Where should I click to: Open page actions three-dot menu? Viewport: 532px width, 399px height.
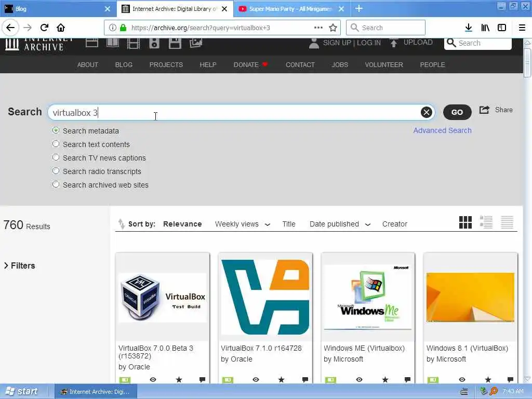pyautogui.click(x=318, y=28)
